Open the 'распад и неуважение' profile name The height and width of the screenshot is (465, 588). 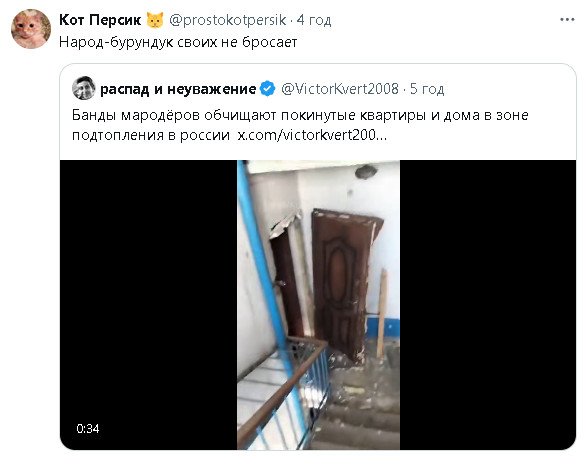coord(178,89)
